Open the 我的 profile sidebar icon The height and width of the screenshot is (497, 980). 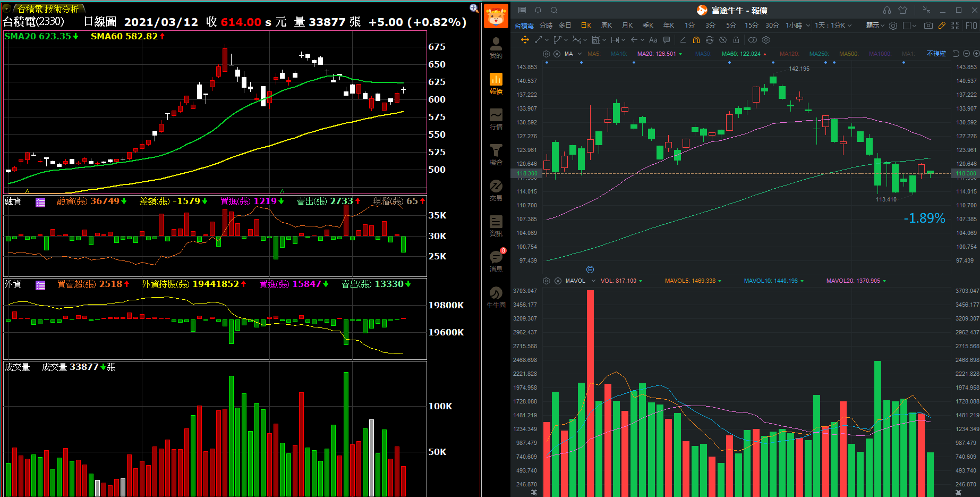click(496, 48)
